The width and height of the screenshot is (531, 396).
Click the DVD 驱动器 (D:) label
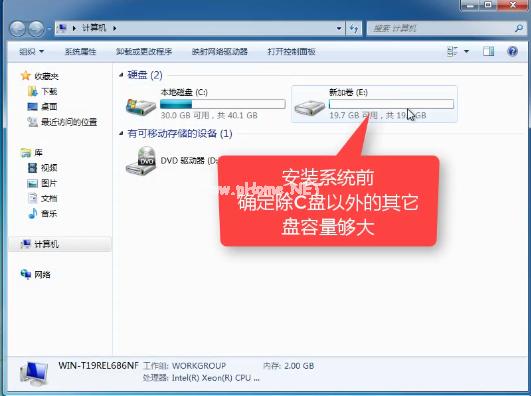click(x=189, y=161)
